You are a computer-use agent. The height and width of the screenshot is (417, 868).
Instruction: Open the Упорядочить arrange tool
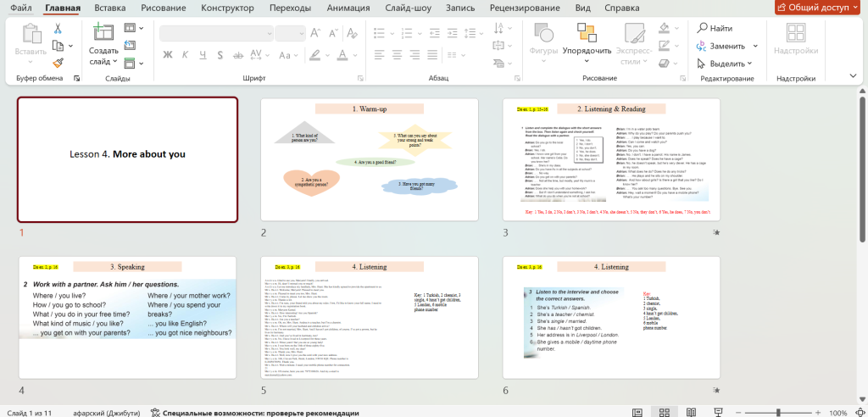click(x=587, y=41)
